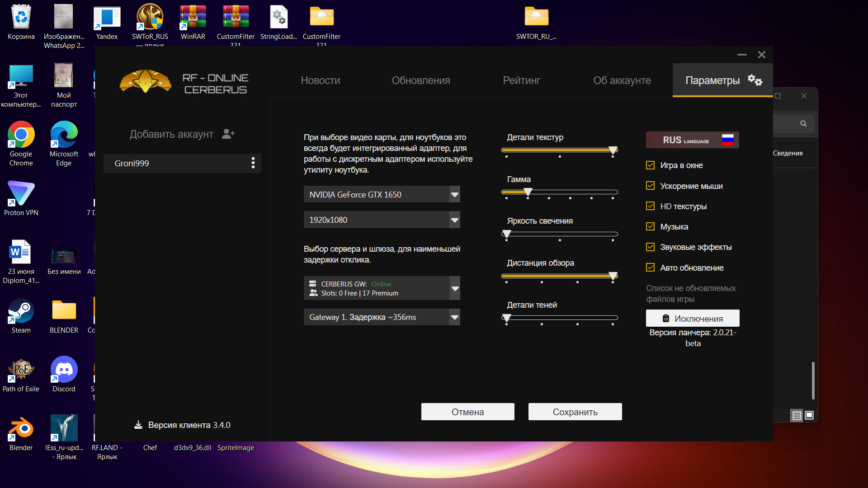Minimize the RF Online launcher window
The height and width of the screenshot is (488, 868).
742,55
